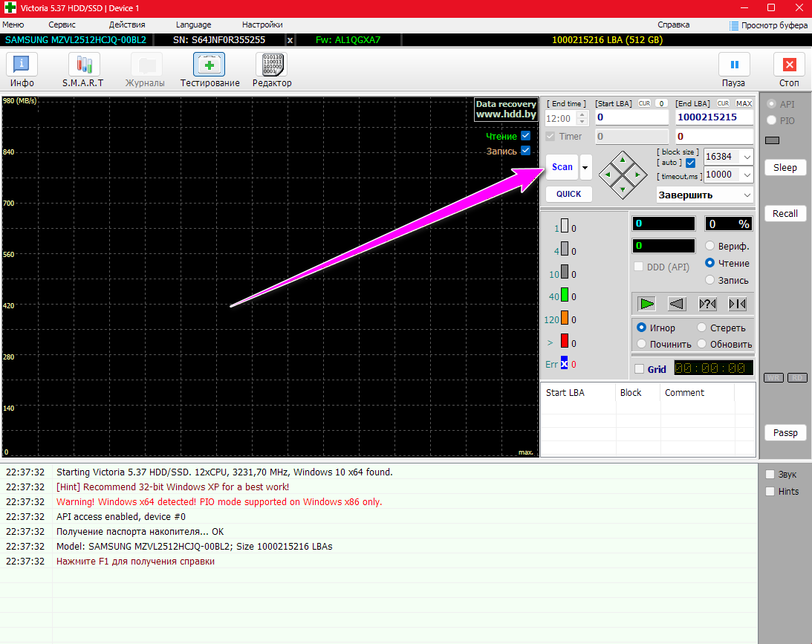Viewport: 812px width, 644px height.
Task: Expand the Завершить action dropdown
Action: pos(747,195)
